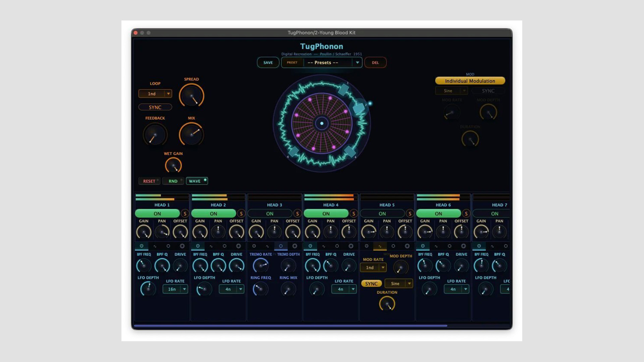Open Head 1 filter tab icon
This screenshot has width=644, height=362.
pos(142,246)
